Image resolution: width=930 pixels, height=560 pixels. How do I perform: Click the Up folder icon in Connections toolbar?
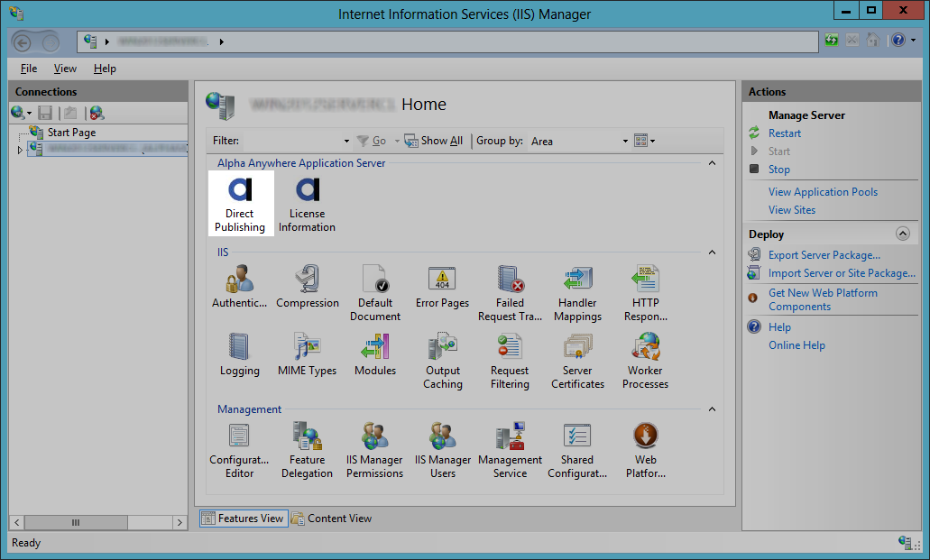click(70, 113)
